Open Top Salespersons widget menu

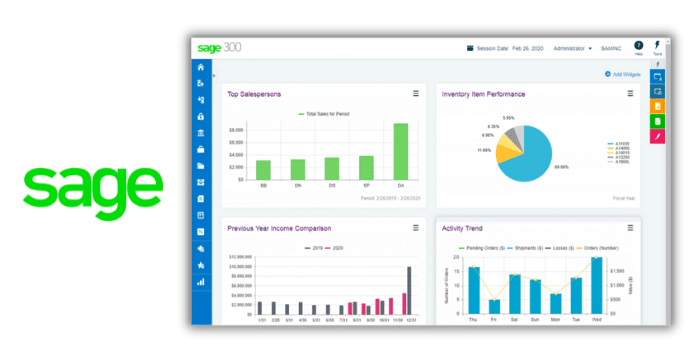pyautogui.click(x=416, y=93)
